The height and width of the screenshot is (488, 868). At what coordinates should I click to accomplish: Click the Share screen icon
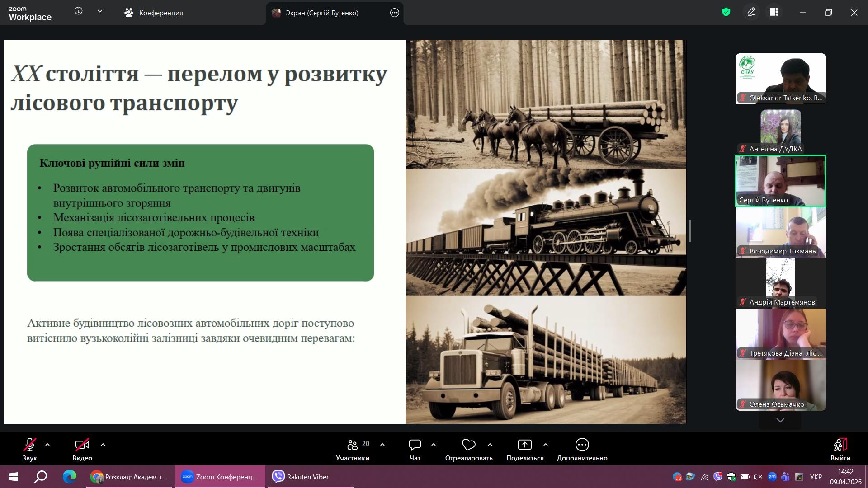[x=524, y=445]
